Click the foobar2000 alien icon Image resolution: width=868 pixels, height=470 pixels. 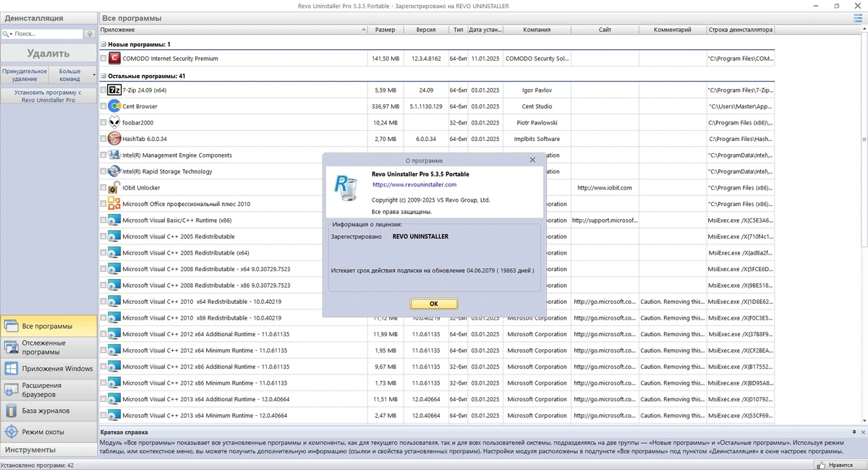pos(114,122)
